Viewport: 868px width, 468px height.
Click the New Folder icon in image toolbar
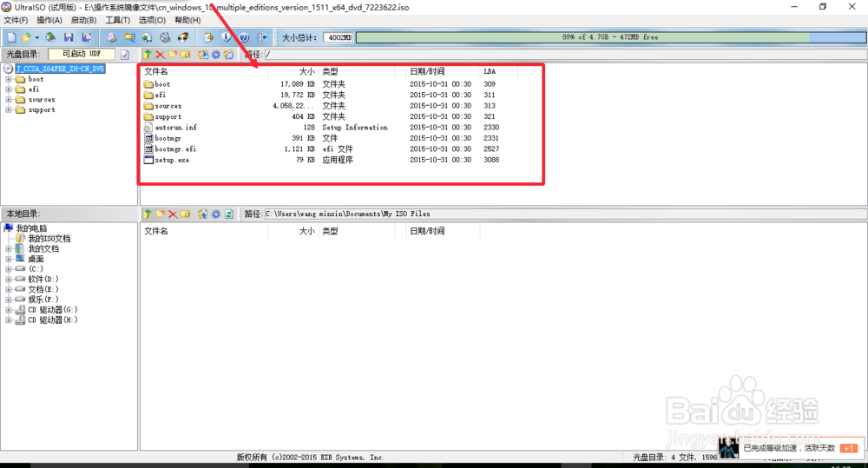173,55
